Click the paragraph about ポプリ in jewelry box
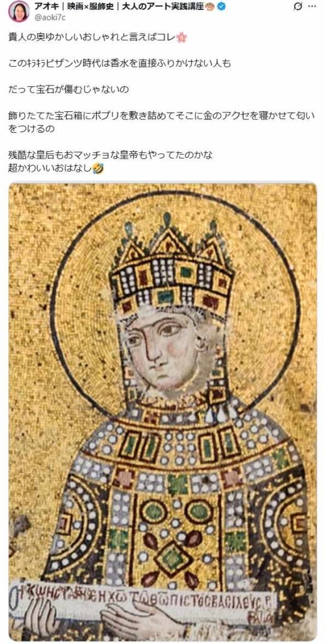The image size is (325, 644). click(162, 122)
